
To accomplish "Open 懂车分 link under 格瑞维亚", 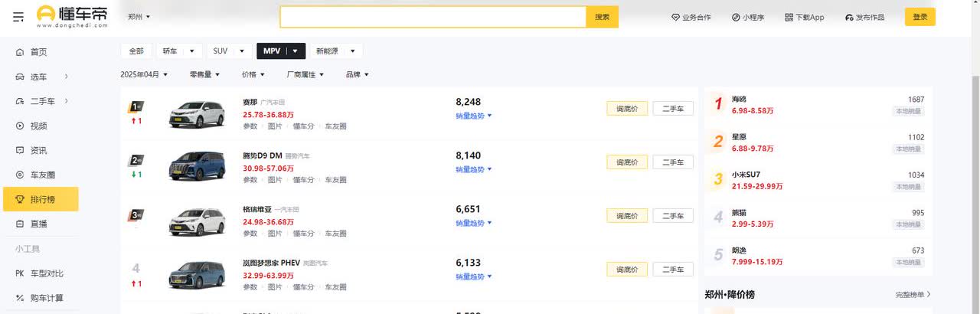I will [303, 234].
